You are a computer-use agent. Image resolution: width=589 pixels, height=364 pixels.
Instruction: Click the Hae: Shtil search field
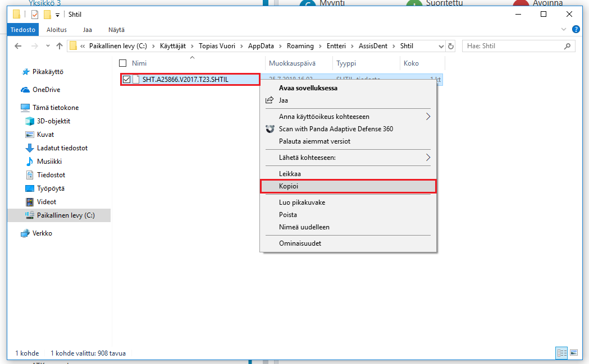point(515,46)
